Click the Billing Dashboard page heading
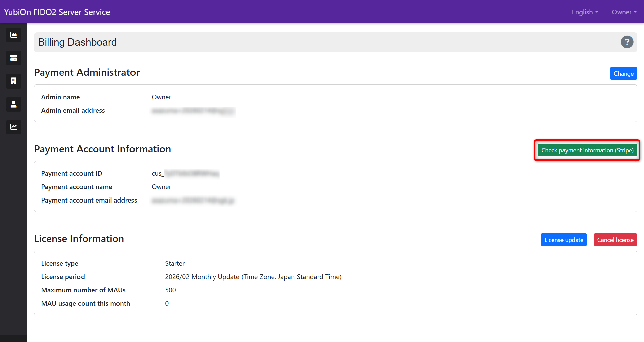Screen dimensions: 644x342 77,42
